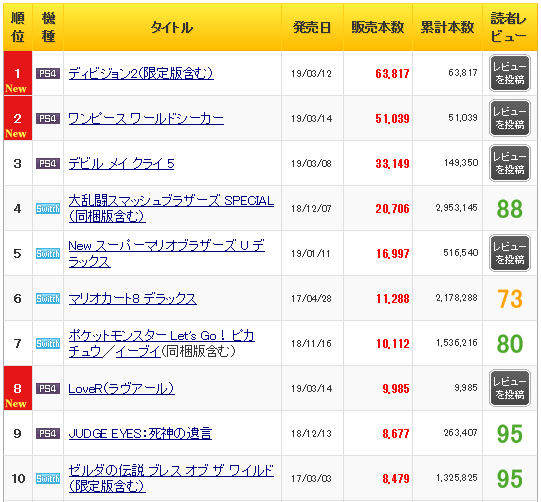Click sales figure 8,677
Image resolution: width=541 pixels, height=502 pixels.
coord(396,433)
